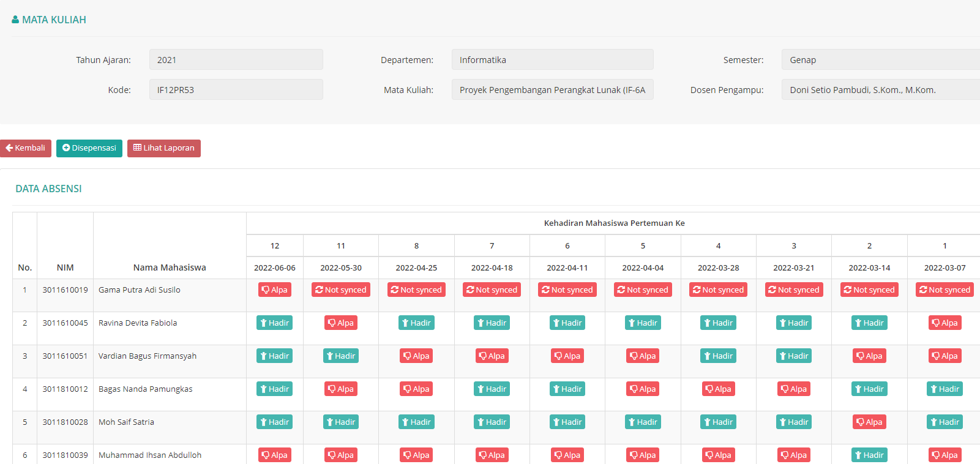This screenshot has width=980, height=464.
Task: Click Gama Putra's Not synced for 2022-03-07
Action: coord(945,290)
